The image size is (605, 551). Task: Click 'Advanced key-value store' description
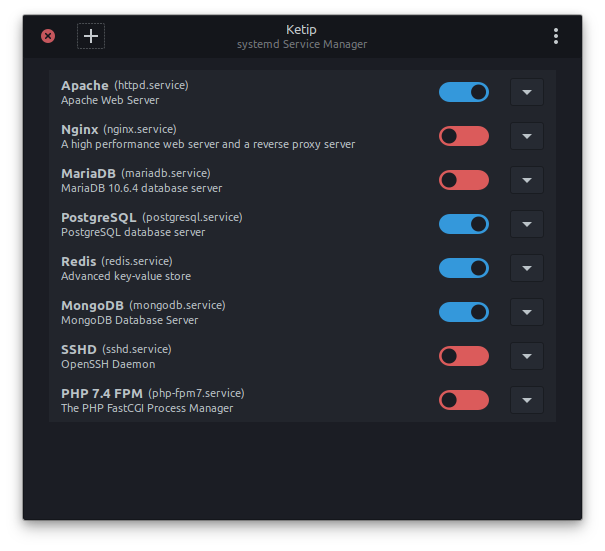[126, 276]
